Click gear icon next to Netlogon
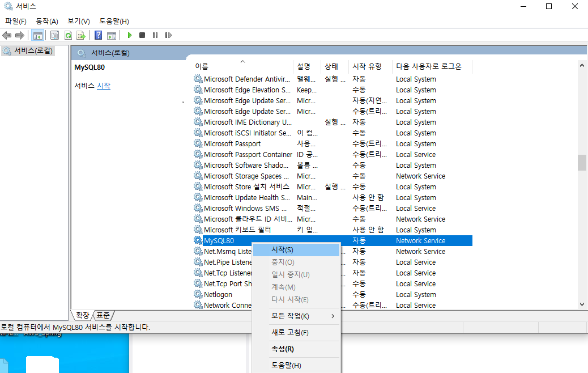Viewport: 588px width, 373px height. tap(198, 294)
